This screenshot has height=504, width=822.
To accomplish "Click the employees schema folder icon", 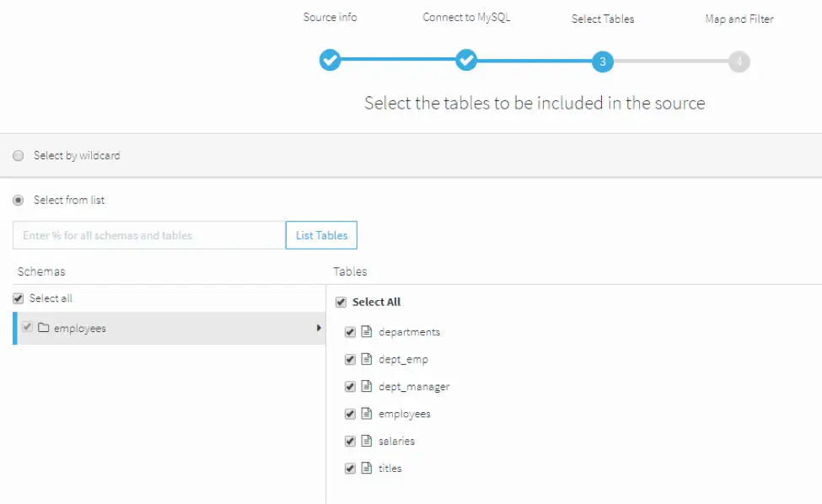I will (x=43, y=328).
